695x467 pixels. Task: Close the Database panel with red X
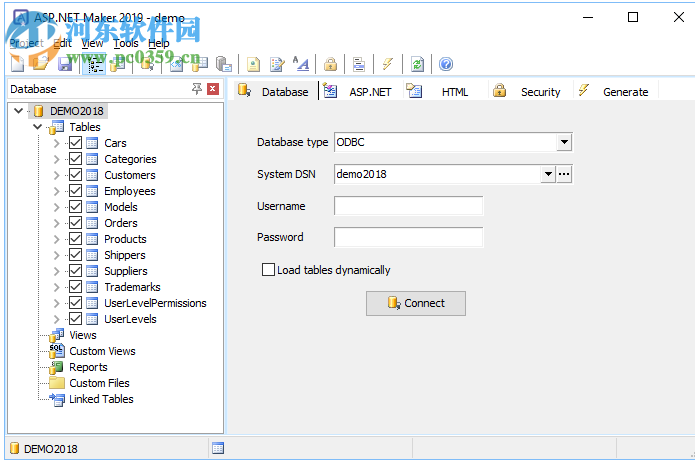(x=213, y=89)
